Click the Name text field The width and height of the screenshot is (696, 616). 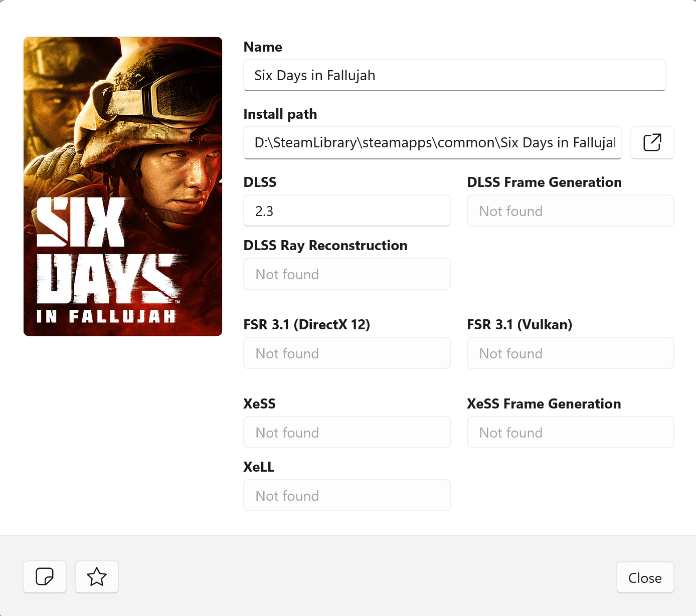click(454, 75)
